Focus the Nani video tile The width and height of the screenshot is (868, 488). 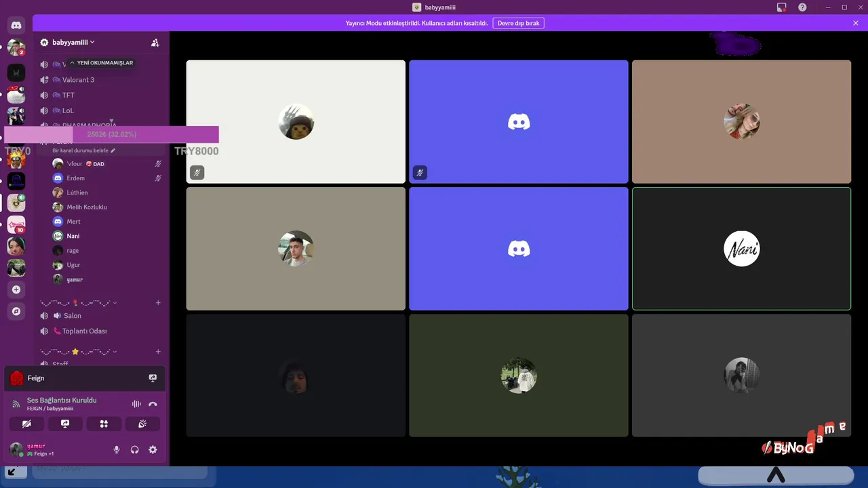pos(741,249)
